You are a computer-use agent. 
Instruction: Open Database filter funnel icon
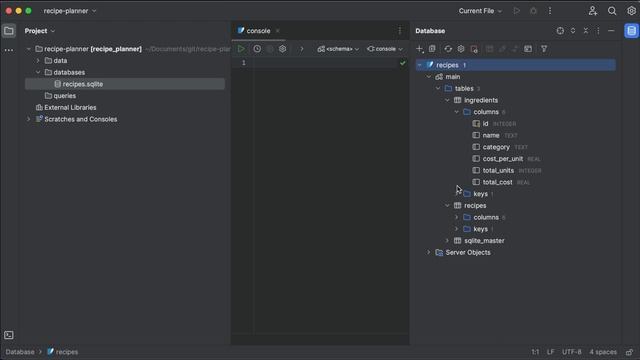pyautogui.click(x=544, y=49)
